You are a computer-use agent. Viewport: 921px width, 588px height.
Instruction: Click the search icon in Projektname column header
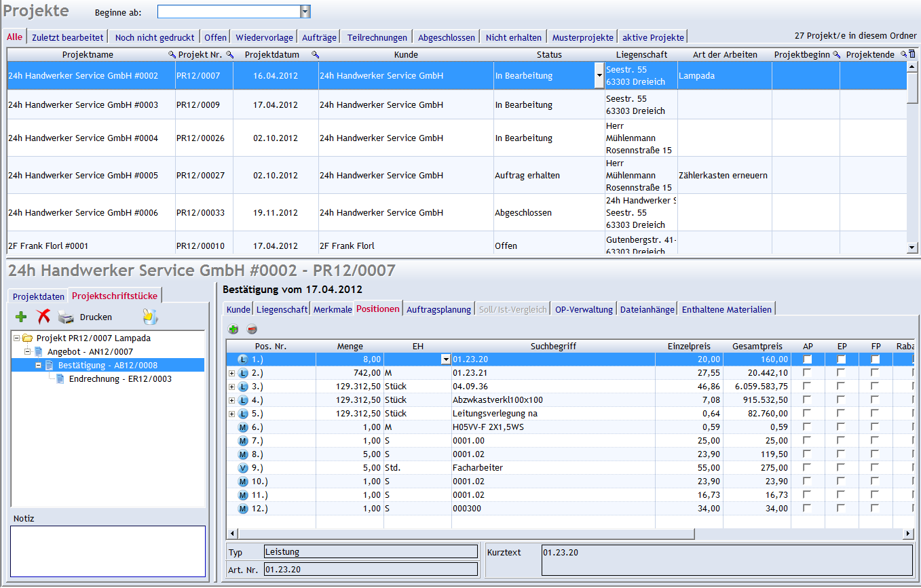pyautogui.click(x=172, y=54)
